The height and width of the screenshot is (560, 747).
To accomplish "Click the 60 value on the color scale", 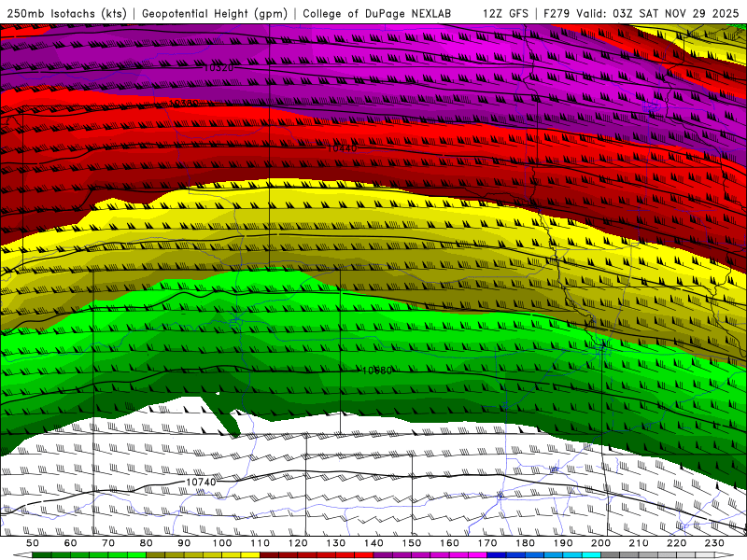I will [x=71, y=543].
